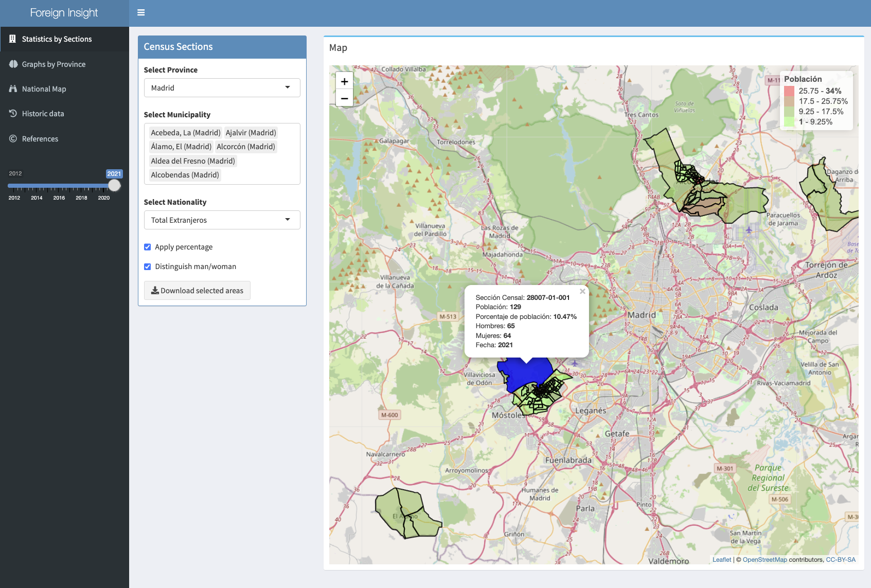Open the Select Province dropdown
Image resolution: width=871 pixels, height=588 pixels.
point(222,88)
